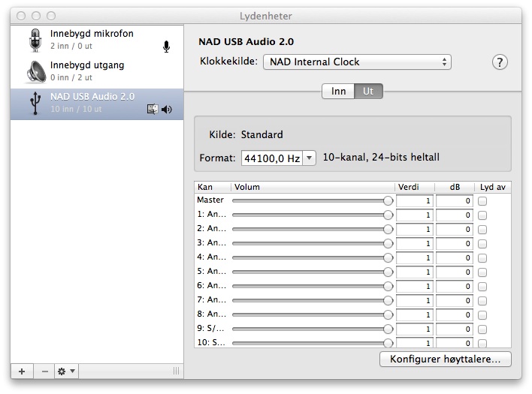The width and height of the screenshot is (532, 394).
Task: Select the Ut tab
Action: coord(368,91)
